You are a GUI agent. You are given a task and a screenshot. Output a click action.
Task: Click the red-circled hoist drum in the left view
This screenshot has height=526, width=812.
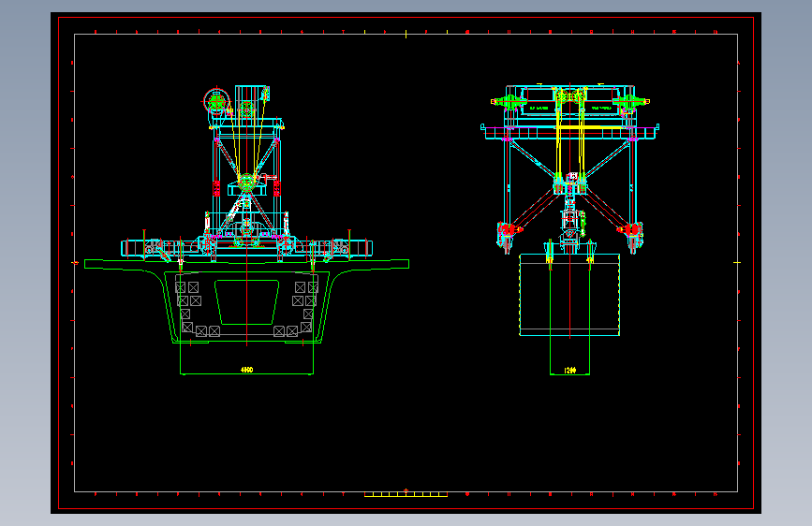tap(216, 101)
